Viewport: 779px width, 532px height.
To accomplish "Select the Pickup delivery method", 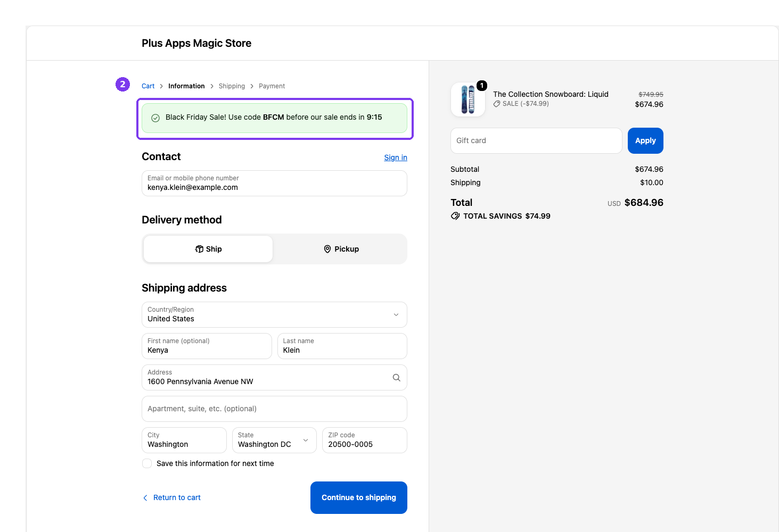I will (x=341, y=249).
